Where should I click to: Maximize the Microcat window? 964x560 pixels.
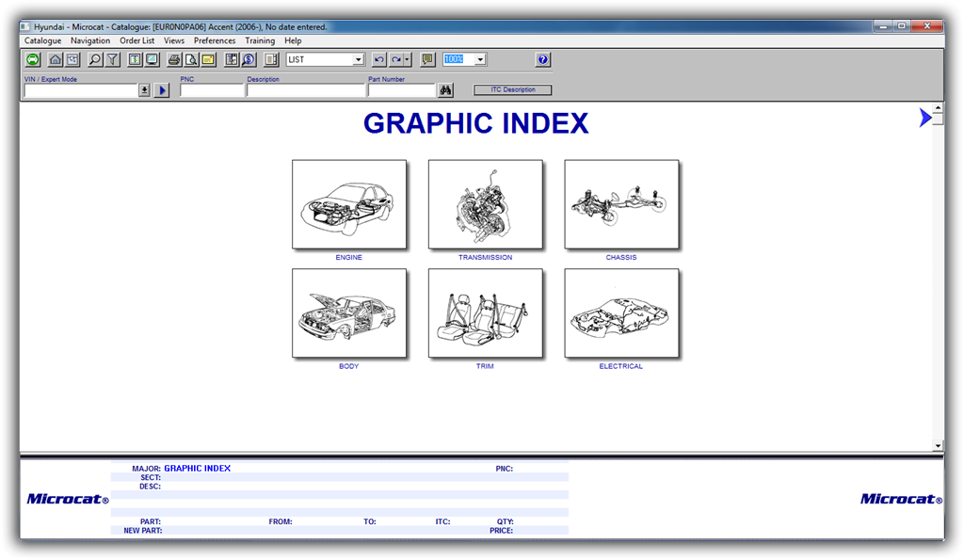901,25
